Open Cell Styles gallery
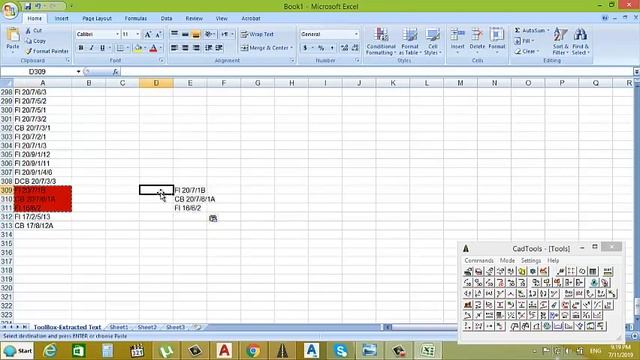This screenshot has height=360, width=640. tap(432, 41)
